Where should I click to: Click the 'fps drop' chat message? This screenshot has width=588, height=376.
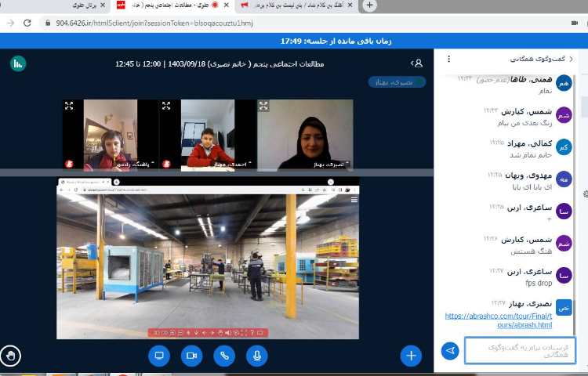tap(539, 283)
